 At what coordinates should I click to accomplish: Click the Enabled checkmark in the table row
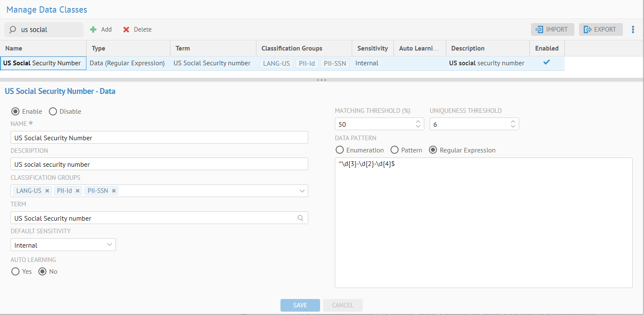pyautogui.click(x=547, y=62)
